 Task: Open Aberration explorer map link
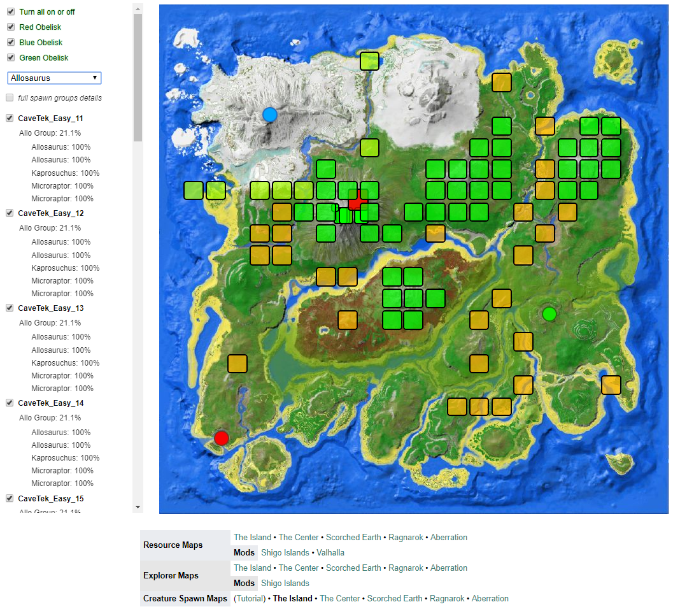point(449,568)
